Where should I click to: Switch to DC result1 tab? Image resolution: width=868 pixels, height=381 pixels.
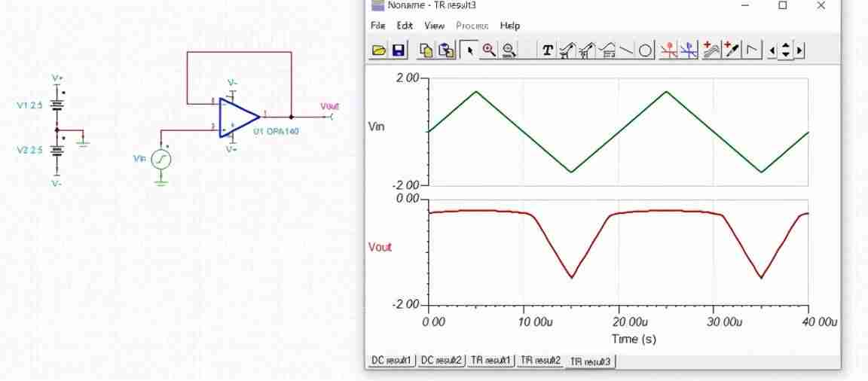coord(391,361)
